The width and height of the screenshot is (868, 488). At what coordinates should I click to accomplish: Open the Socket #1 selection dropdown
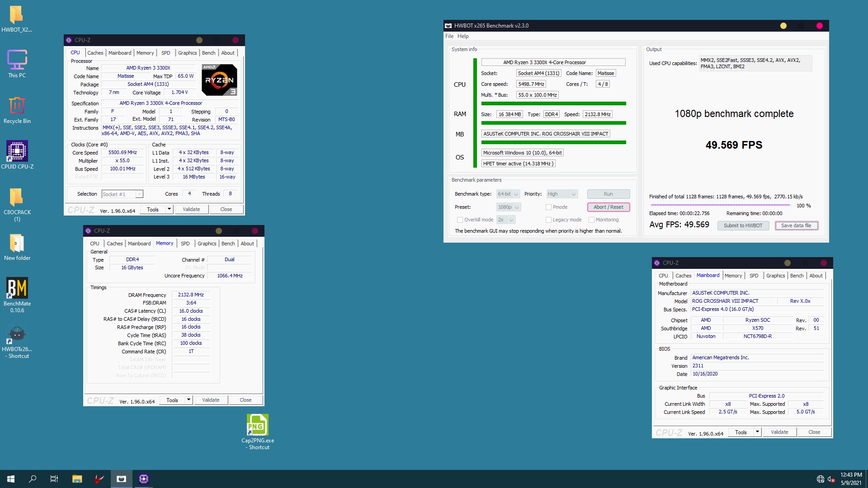click(122, 194)
